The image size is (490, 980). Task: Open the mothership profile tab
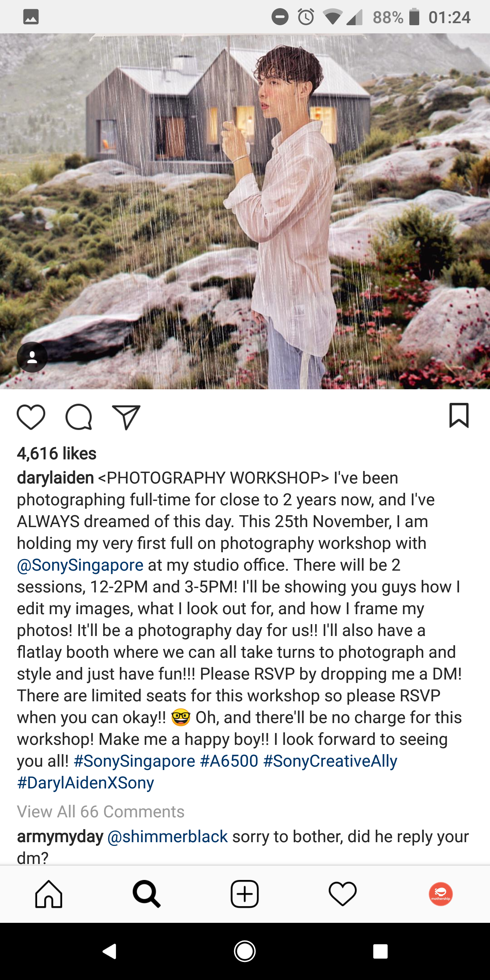(441, 894)
